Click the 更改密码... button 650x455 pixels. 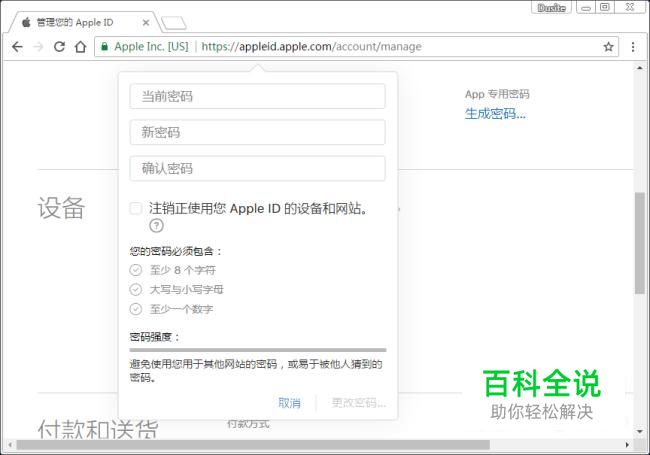(359, 403)
